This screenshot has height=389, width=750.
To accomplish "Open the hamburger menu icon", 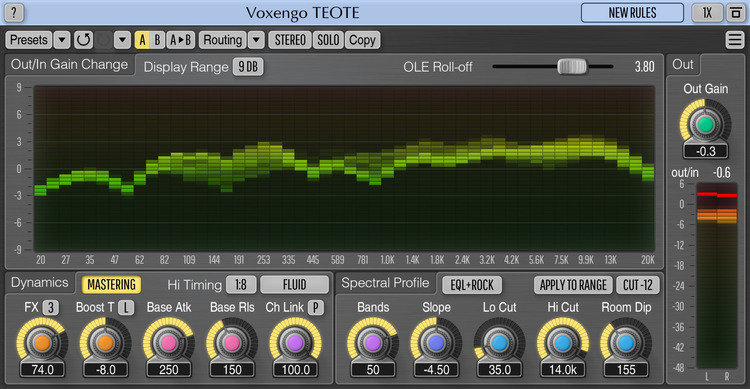I will point(735,40).
